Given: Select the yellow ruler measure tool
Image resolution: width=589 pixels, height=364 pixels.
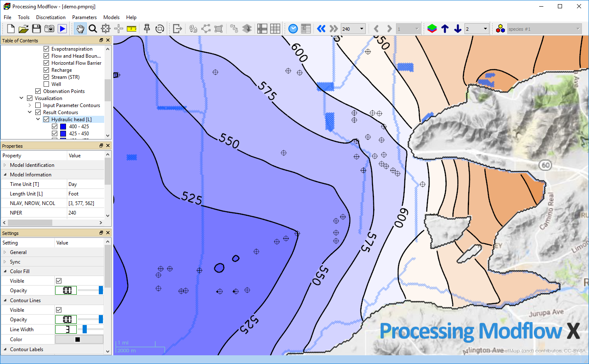Looking at the screenshot, I should click(x=132, y=29).
